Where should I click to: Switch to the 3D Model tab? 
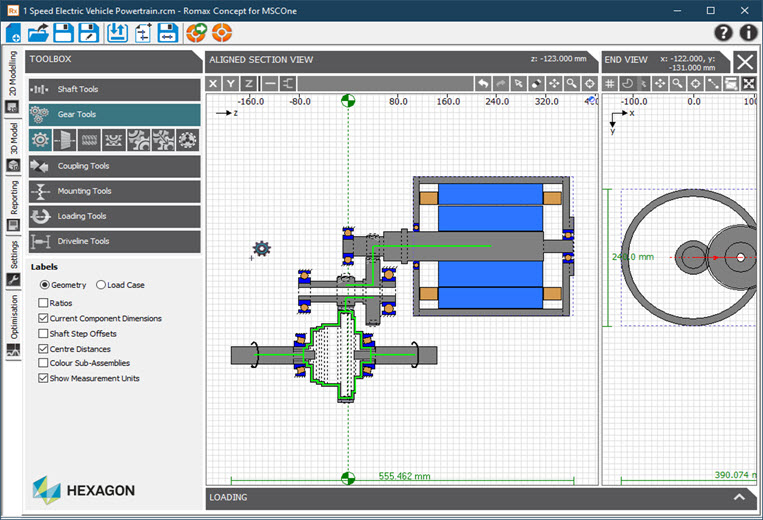click(x=13, y=142)
